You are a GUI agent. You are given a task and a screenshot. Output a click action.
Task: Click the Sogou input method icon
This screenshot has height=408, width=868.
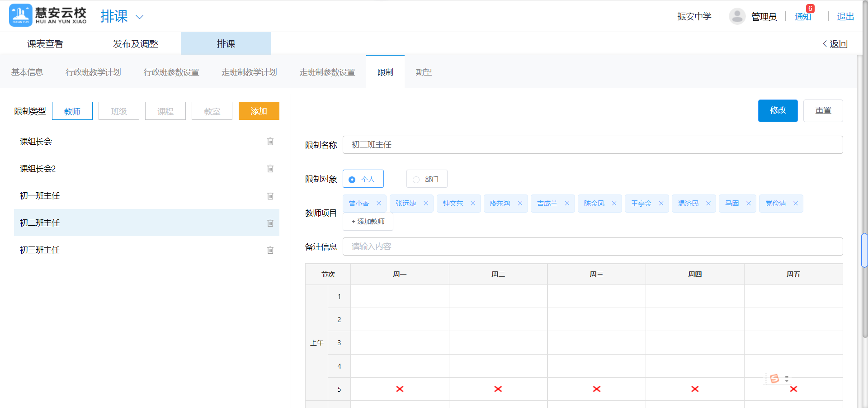point(774,379)
